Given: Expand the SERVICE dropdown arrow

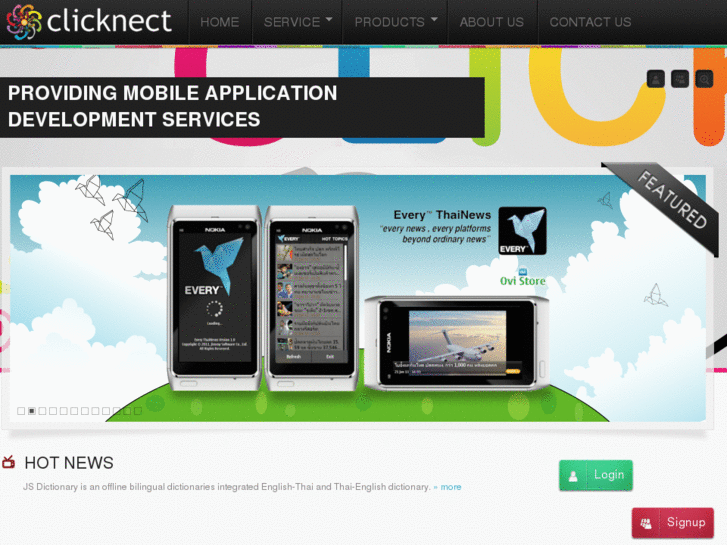Looking at the screenshot, I should tap(329, 19).
